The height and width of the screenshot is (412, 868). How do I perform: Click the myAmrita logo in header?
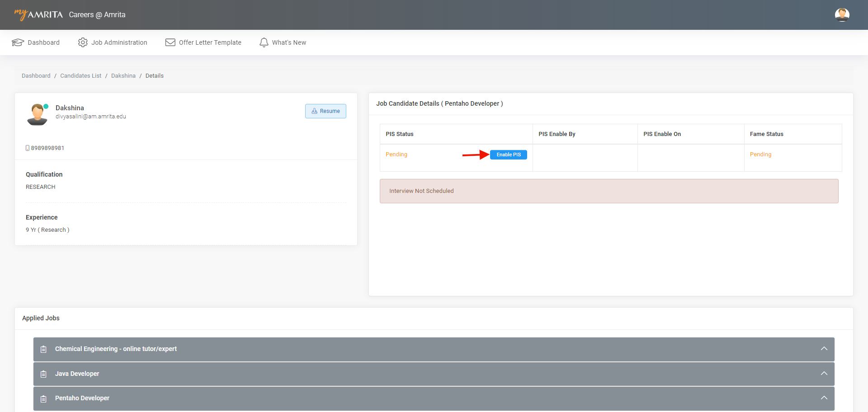pyautogui.click(x=38, y=14)
